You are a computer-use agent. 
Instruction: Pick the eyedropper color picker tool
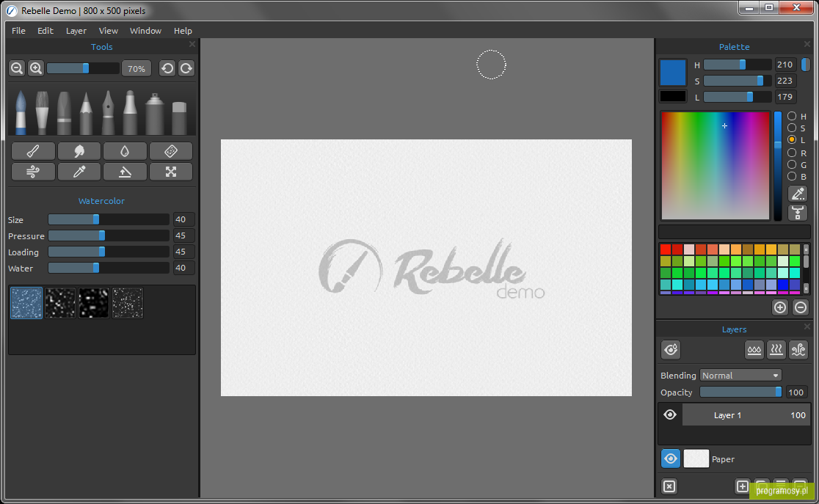point(79,172)
